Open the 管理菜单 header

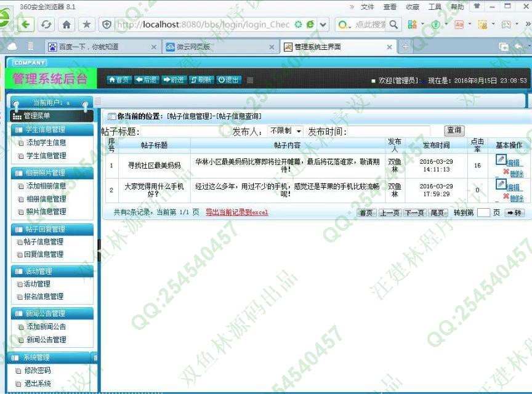pyautogui.click(x=52, y=116)
